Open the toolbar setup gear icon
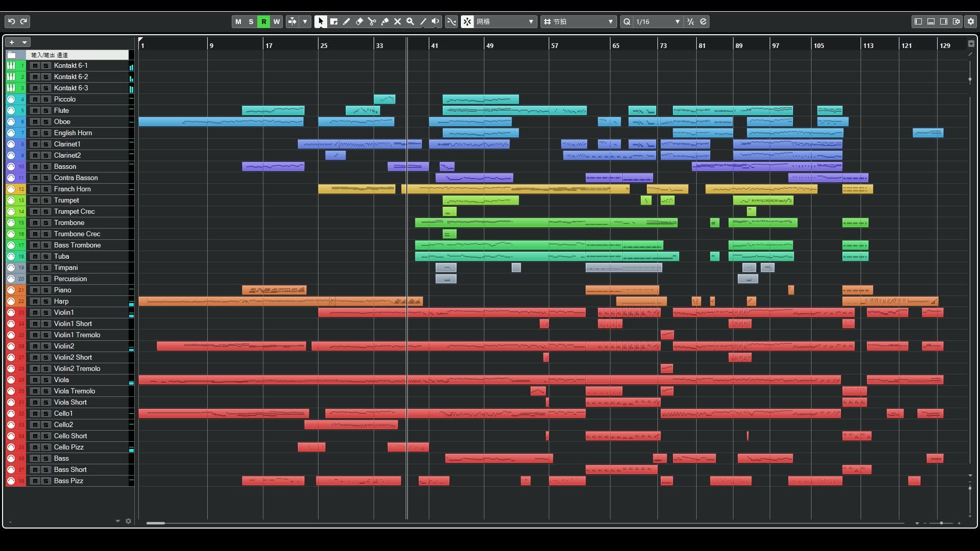The height and width of the screenshot is (551, 980). pyautogui.click(x=971, y=21)
